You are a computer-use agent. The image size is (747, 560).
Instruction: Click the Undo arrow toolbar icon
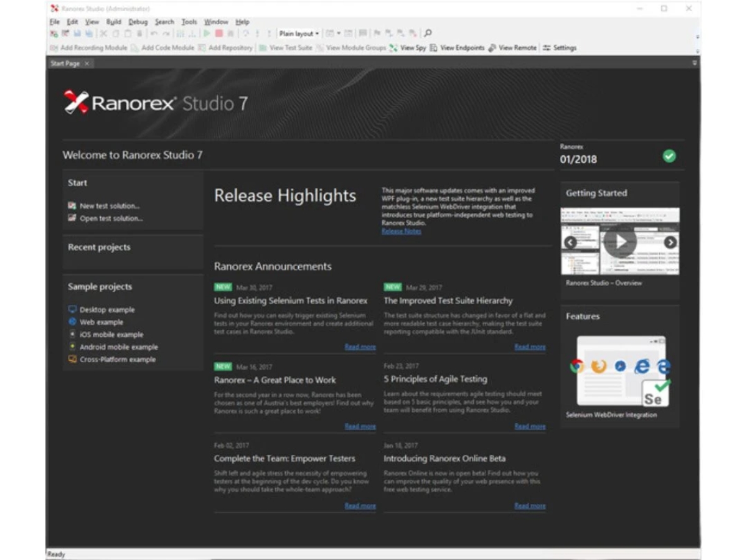154,34
